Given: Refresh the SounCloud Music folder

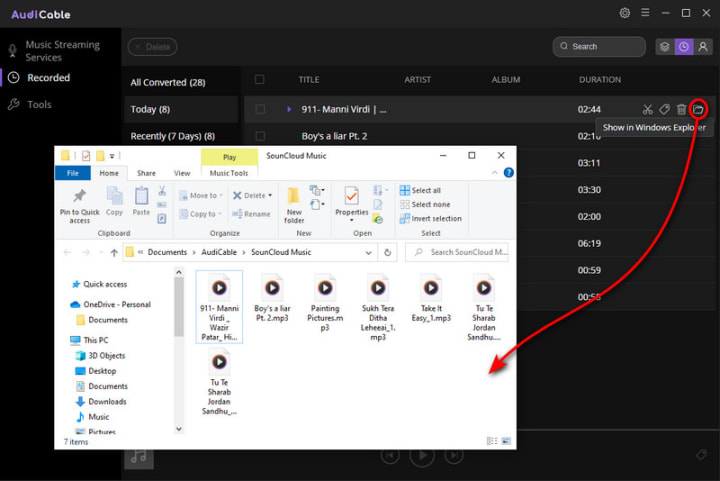Looking at the screenshot, I should (x=388, y=252).
